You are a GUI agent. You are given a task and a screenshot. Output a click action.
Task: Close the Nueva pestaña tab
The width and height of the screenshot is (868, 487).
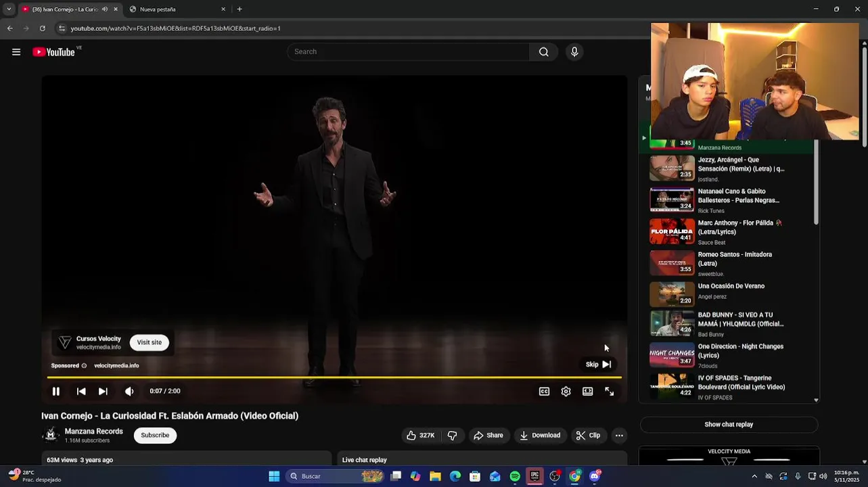pyautogui.click(x=223, y=9)
